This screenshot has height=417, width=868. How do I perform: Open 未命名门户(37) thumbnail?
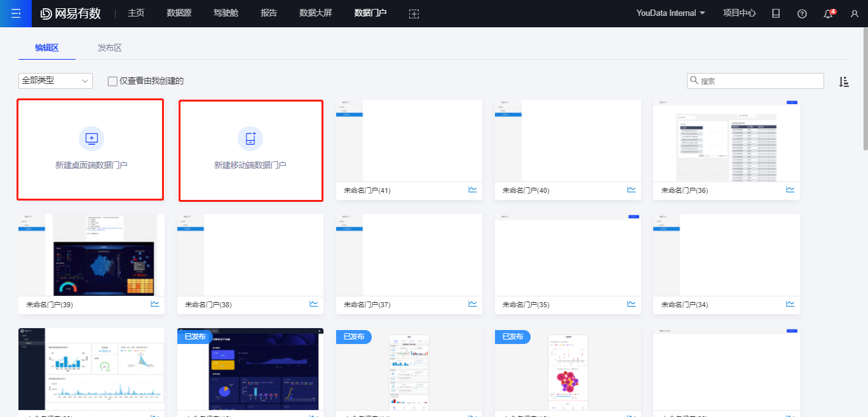(x=409, y=255)
